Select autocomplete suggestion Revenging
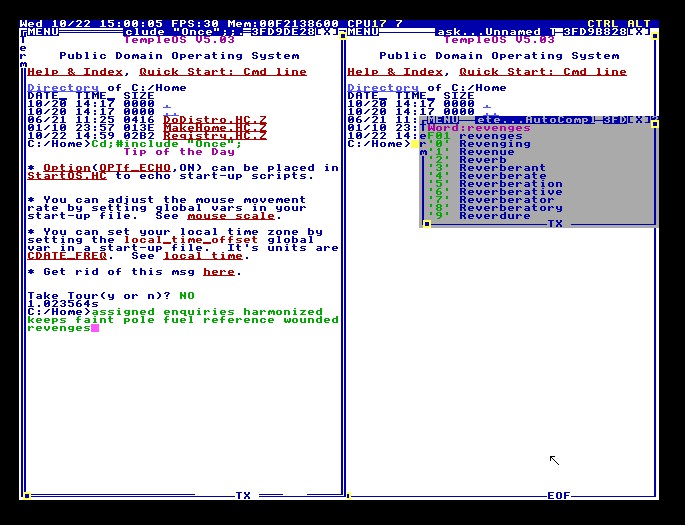Viewport: 685px width, 525px height. point(495,144)
